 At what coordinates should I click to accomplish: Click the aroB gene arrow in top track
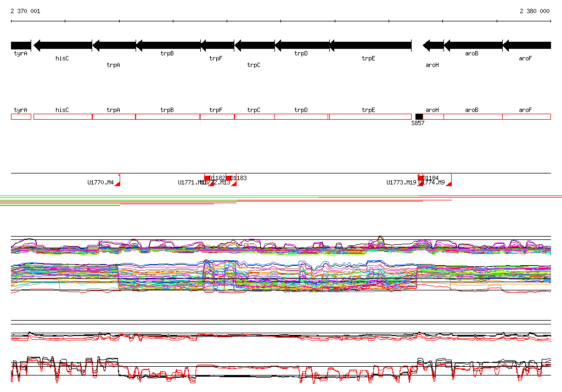473,46
